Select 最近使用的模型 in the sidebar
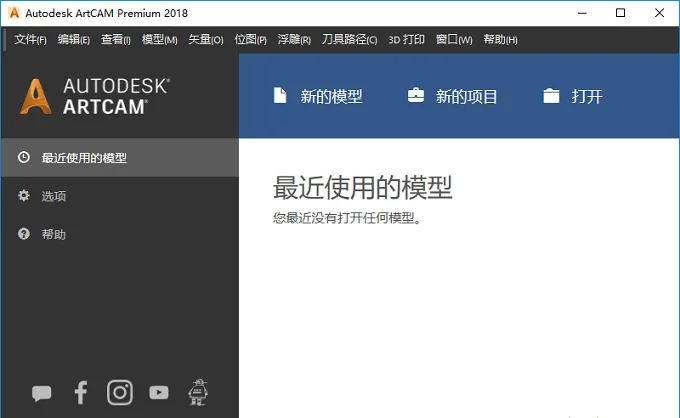Image resolution: width=680 pixels, height=418 pixels. click(120, 157)
